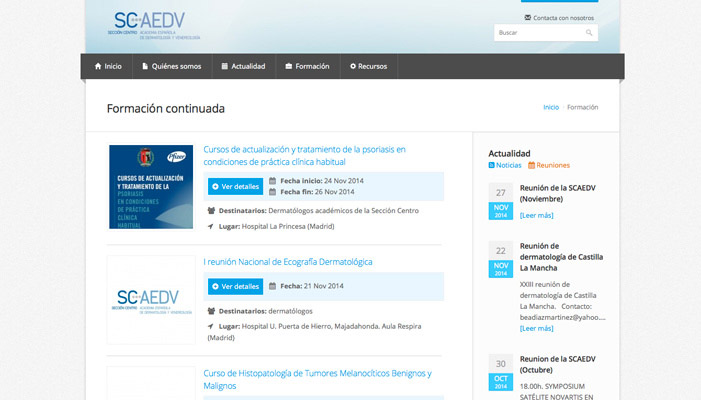Click the people icon beside Destinatarios: dermatólogos
The height and width of the screenshot is (400, 701).
pos(211,311)
